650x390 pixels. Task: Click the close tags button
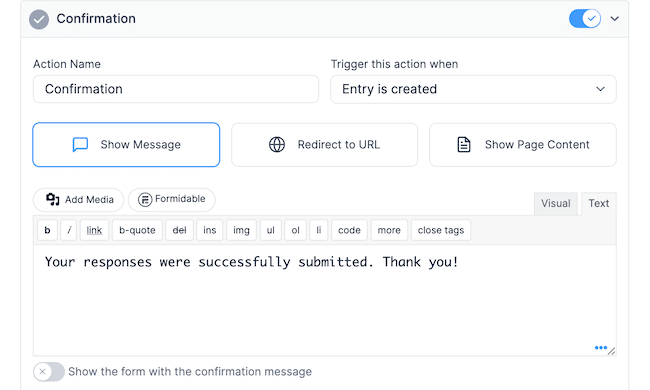pyautogui.click(x=441, y=230)
